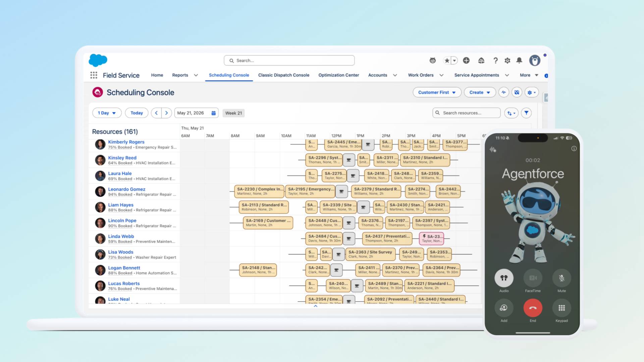The width and height of the screenshot is (644, 362).
Task: Open the App Launcher grid icon
Action: pyautogui.click(x=94, y=75)
